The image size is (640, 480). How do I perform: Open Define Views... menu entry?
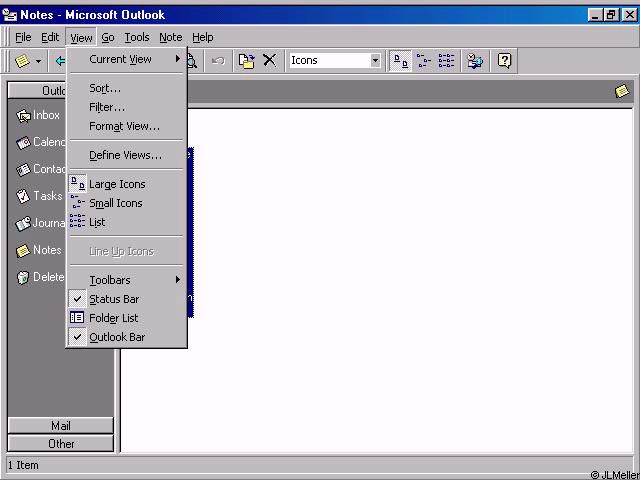(x=127, y=155)
